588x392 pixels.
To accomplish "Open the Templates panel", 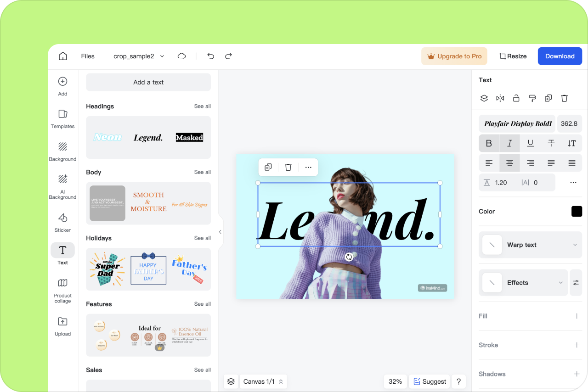I will click(x=63, y=119).
